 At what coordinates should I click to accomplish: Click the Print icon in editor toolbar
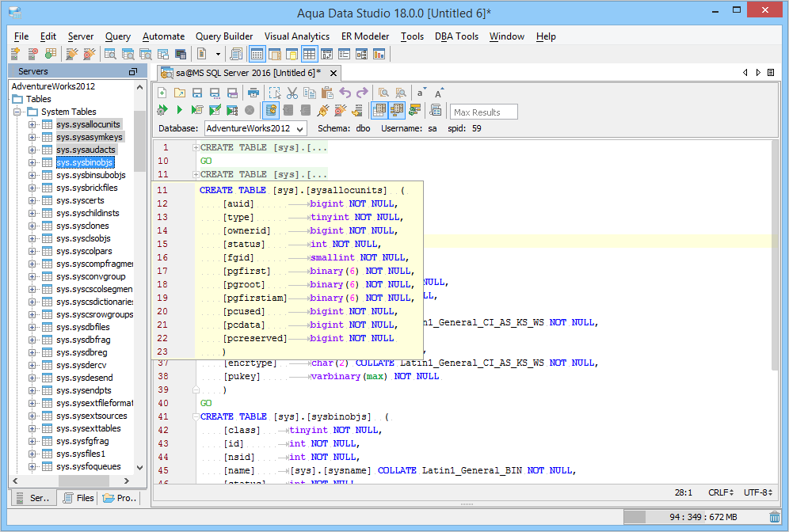click(253, 93)
